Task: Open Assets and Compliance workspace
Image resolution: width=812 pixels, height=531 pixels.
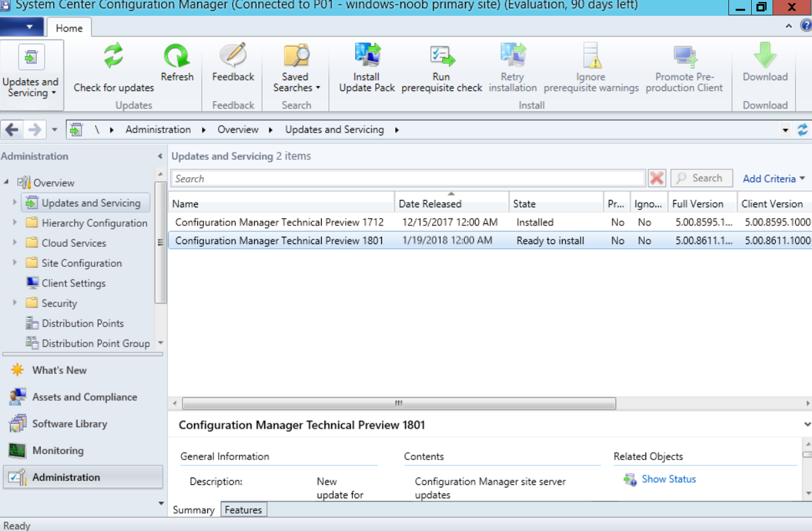Action: pyautogui.click(x=82, y=397)
